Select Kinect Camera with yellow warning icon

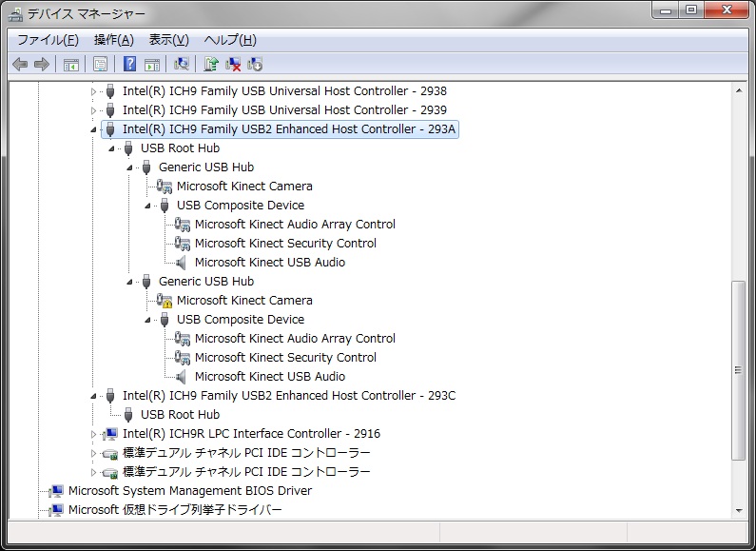click(x=244, y=301)
